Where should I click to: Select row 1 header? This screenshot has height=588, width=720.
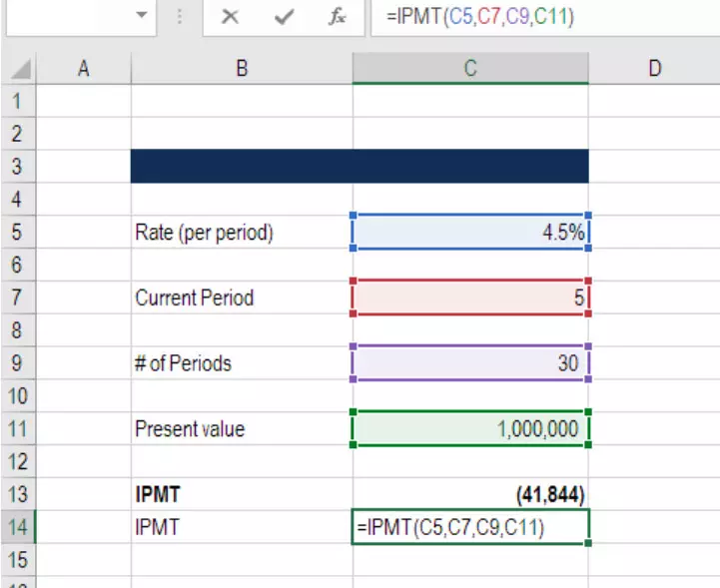click(17, 101)
